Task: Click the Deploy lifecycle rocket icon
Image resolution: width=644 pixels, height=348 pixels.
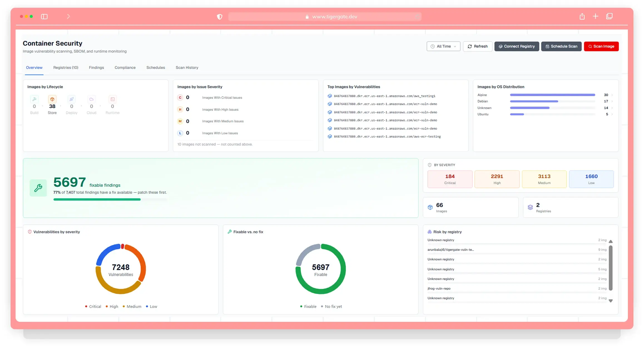Action: point(71,99)
